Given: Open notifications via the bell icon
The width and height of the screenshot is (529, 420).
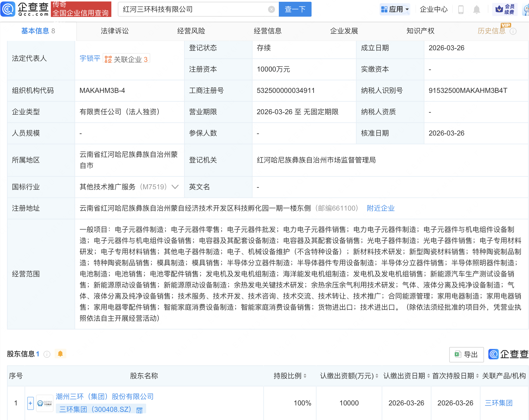Looking at the screenshot, I should (x=476, y=9).
